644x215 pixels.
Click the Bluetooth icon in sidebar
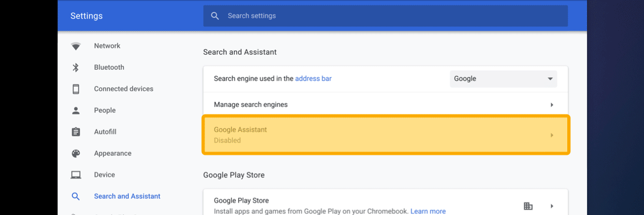[x=76, y=67]
